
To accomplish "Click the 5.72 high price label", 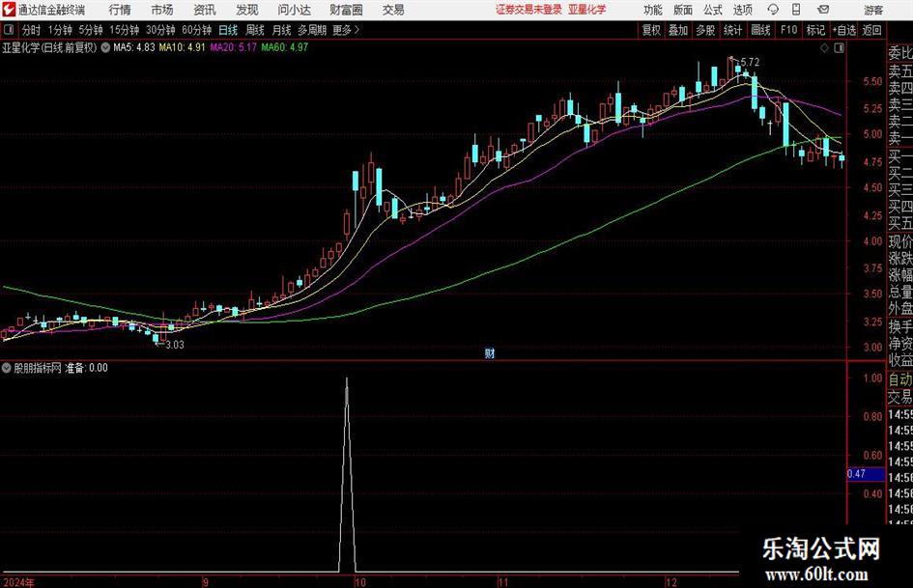I will click(x=750, y=62).
